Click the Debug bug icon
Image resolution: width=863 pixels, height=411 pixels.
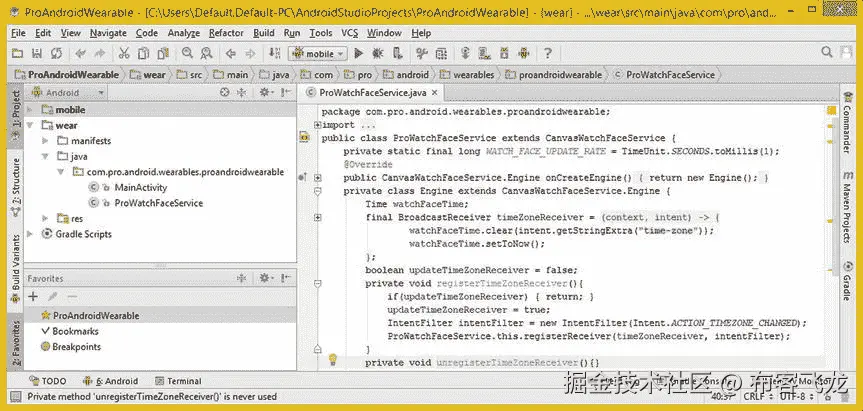(x=378, y=53)
